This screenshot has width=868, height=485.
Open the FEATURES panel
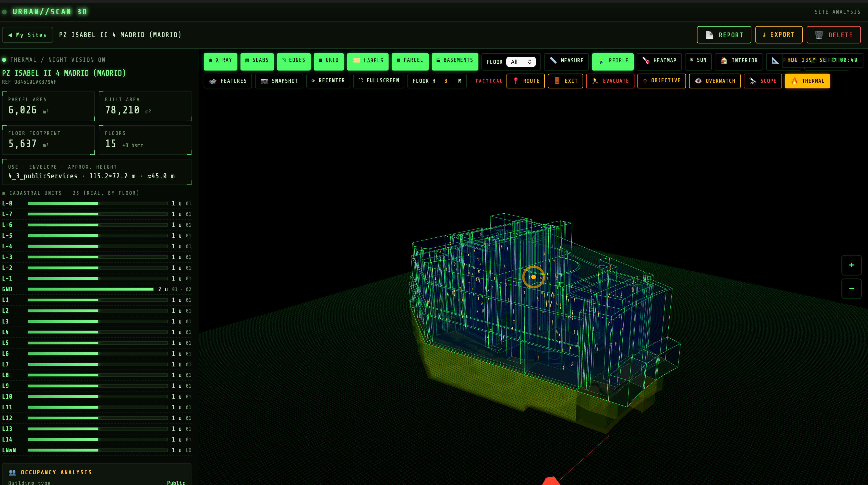tap(228, 81)
